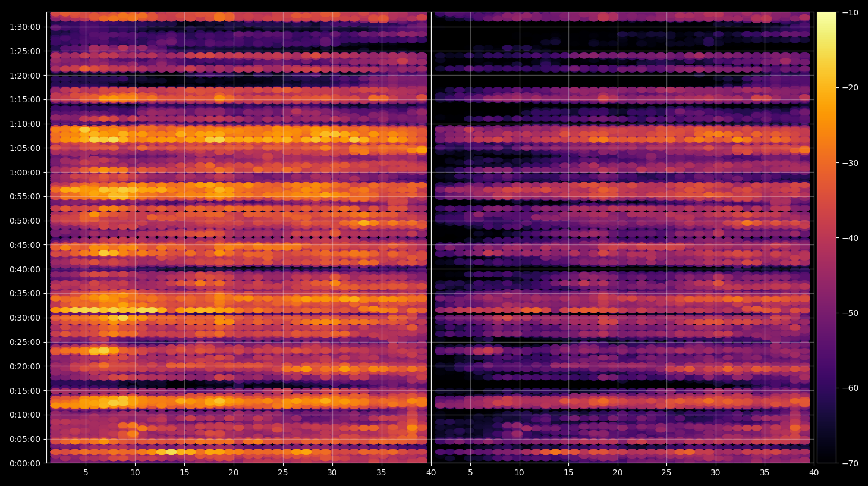Screen dimensions: 868x486
Task: Select the 0:55:00 y-axis tick label
Action: tap(25, 196)
